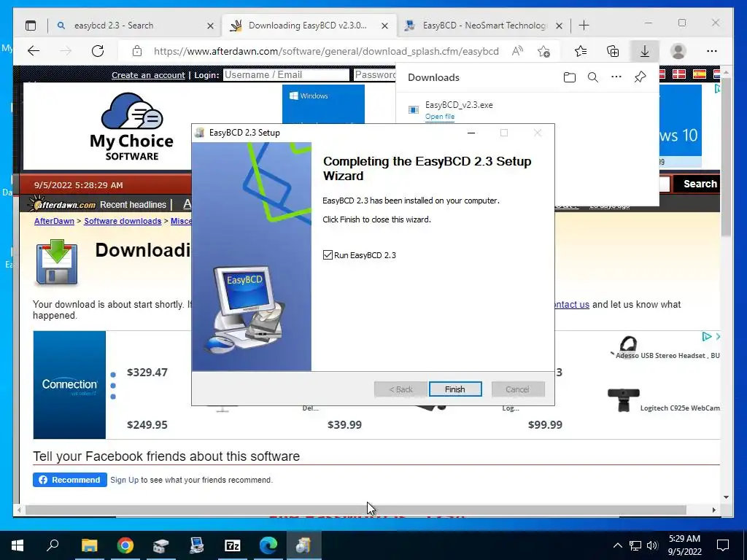
Task: Click the website Search button
Action: click(700, 184)
